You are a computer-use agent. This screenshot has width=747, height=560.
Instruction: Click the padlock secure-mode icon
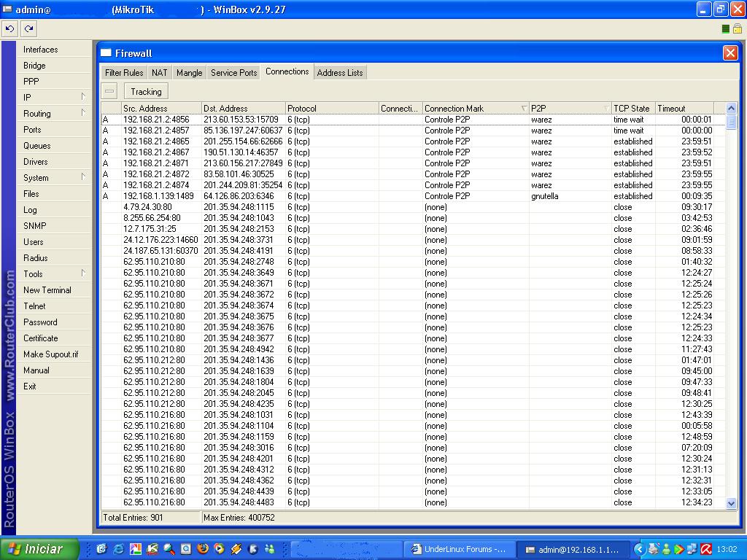coord(737,28)
